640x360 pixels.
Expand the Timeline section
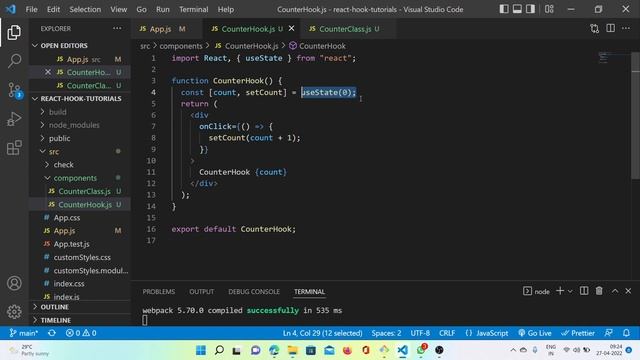[x=80, y=320]
